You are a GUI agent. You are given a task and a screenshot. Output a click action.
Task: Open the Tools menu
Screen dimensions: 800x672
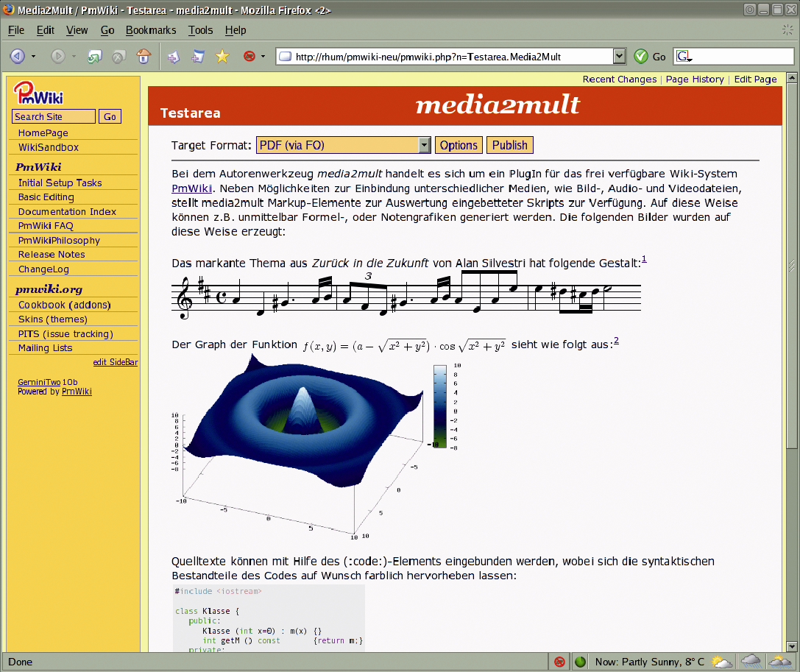tap(200, 30)
